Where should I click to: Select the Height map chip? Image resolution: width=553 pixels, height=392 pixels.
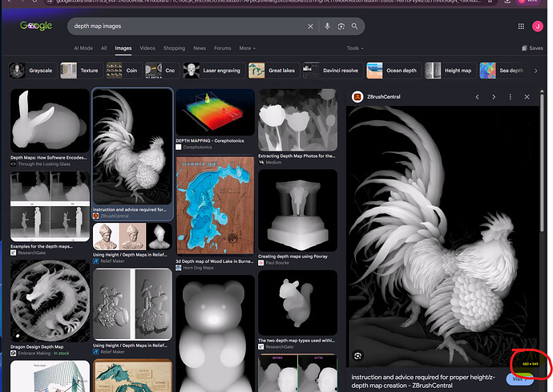click(450, 71)
